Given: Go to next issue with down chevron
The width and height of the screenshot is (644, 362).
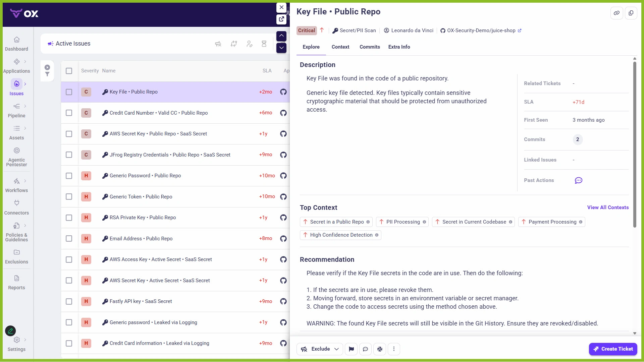Looking at the screenshot, I should point(281,48).
